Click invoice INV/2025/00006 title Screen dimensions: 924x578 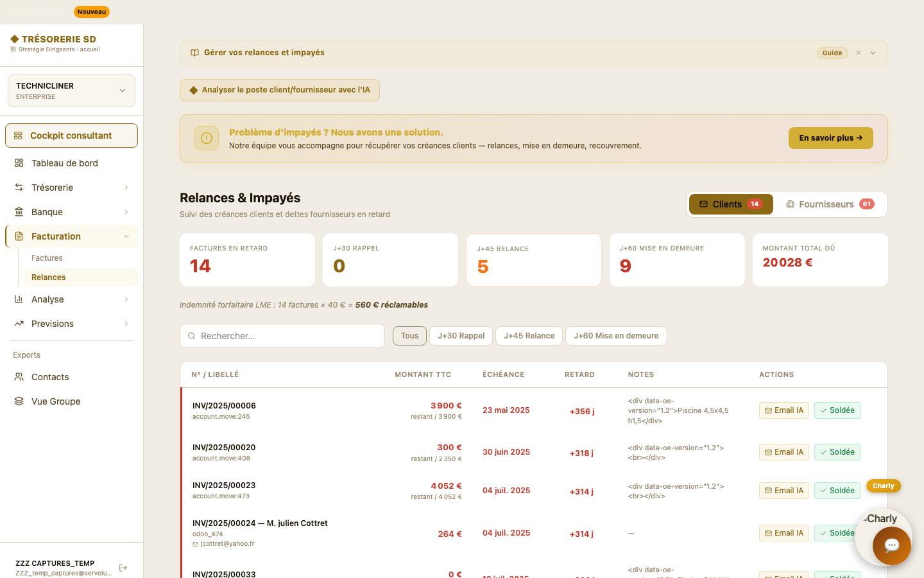click(x=224, y=406)
